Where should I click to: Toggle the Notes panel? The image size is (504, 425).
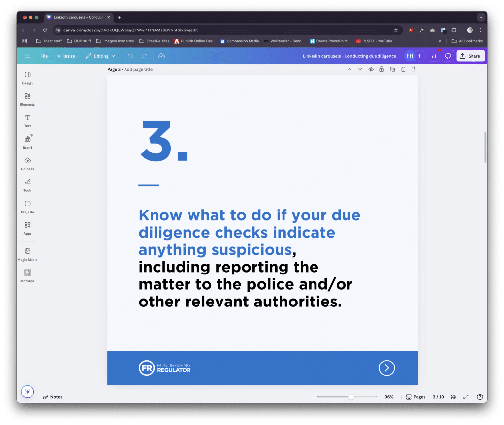[52, 397]
